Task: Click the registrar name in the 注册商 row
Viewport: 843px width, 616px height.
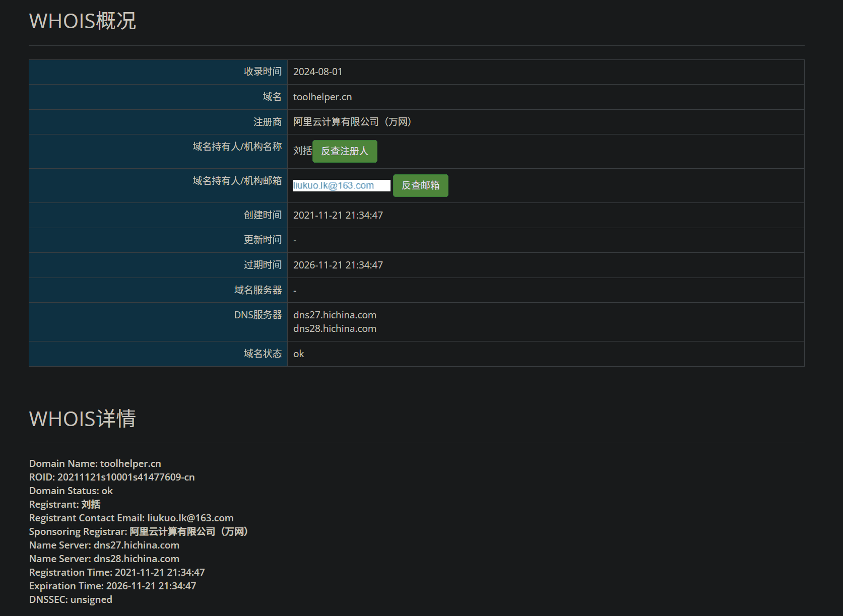Action: click(x=352, y=122)
